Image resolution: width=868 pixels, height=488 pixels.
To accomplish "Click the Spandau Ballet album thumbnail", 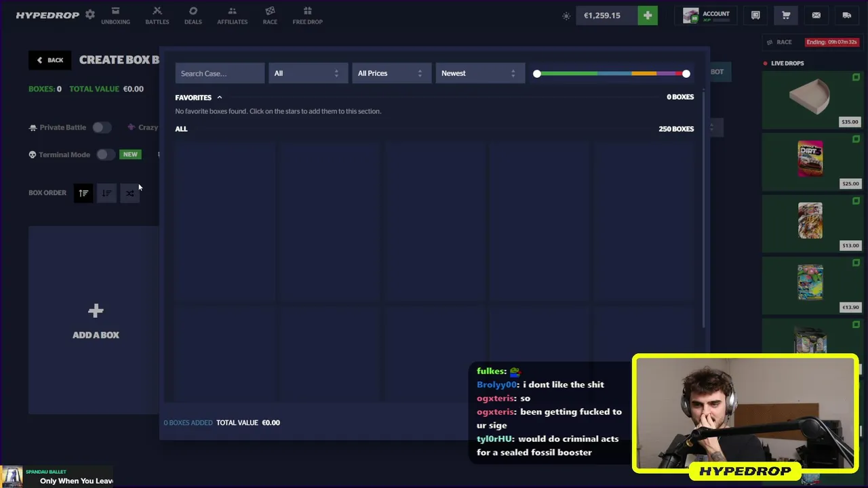I will click(x=12, y=477).
